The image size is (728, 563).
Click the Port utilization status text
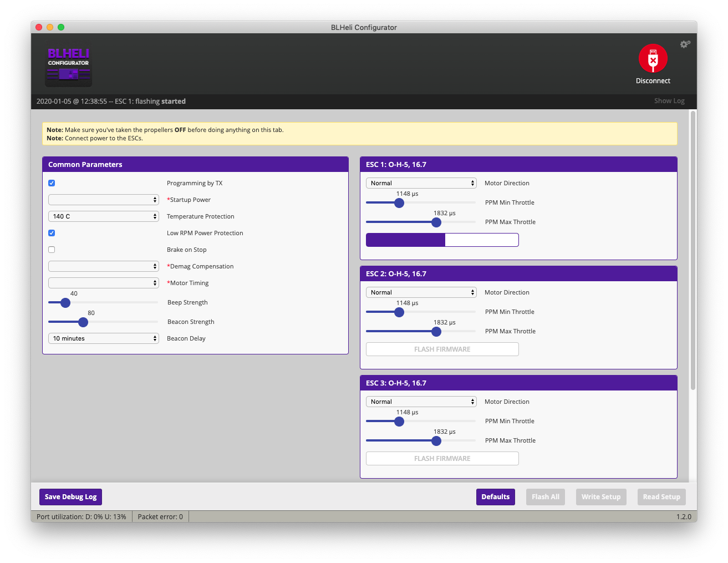[82, 516]
